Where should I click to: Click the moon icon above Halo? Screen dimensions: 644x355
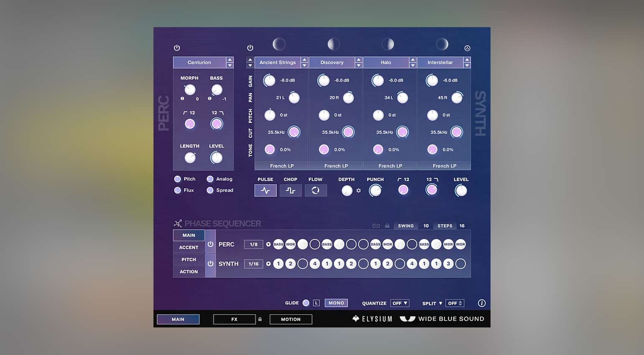click(x=388, y=44)
